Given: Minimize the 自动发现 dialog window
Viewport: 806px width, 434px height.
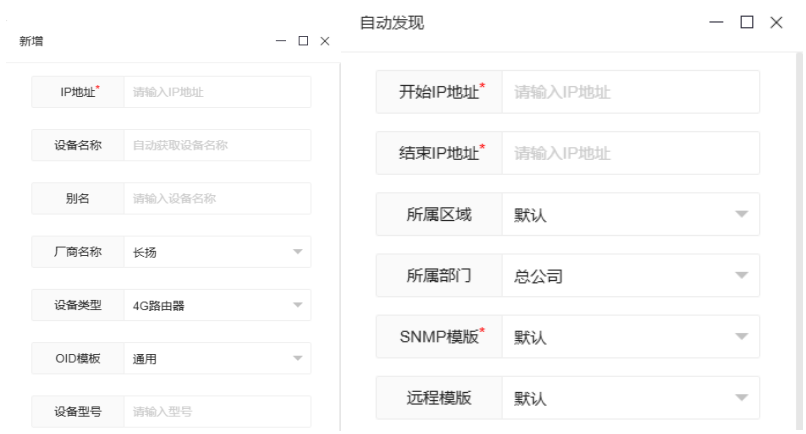Looking at the screenshot, I should pos(716,23).
